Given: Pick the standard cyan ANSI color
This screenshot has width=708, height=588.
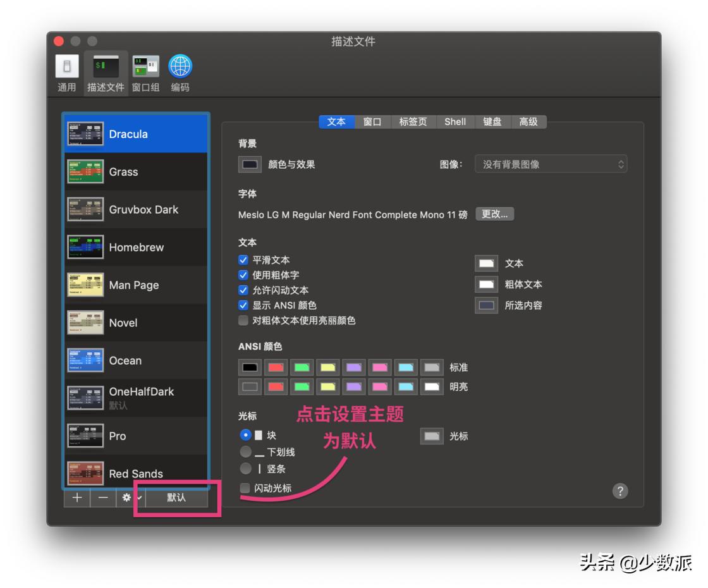Looking at the screenshot, I should point(406,367).
